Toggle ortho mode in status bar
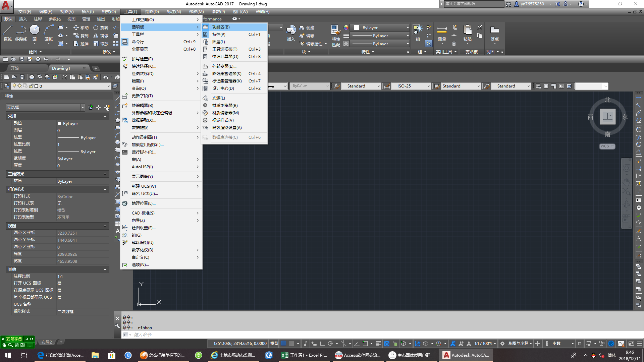Image resolution: width=644 pixels, height=362 pixels. [x=322, y=344]
